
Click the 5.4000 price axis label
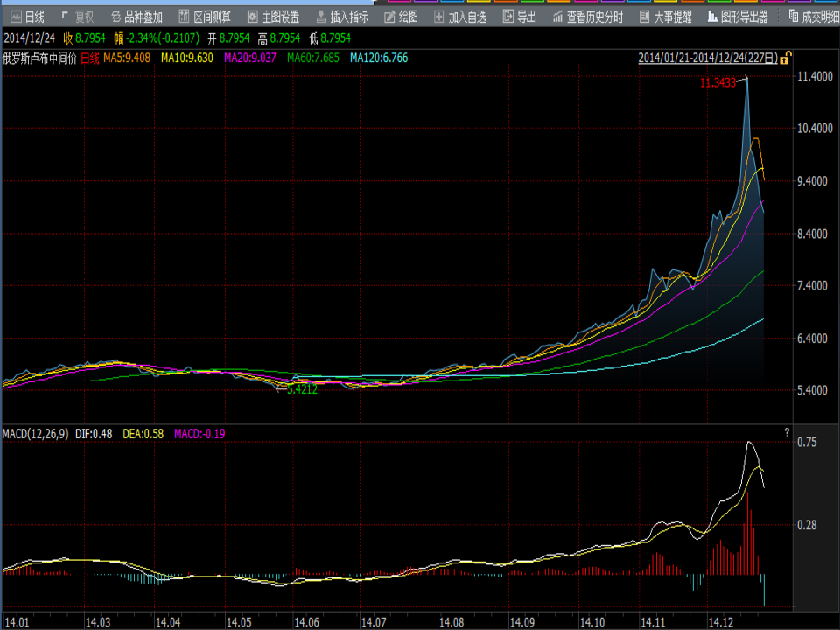tap(812, 390)
